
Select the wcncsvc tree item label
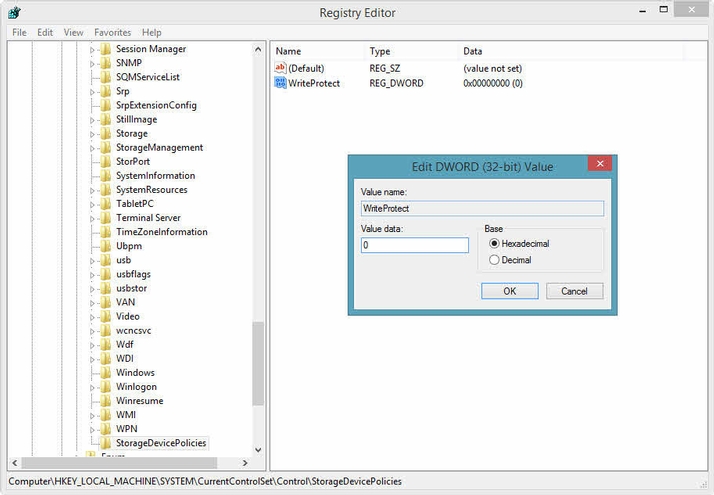pyautogui.click(x=133, y=331)
